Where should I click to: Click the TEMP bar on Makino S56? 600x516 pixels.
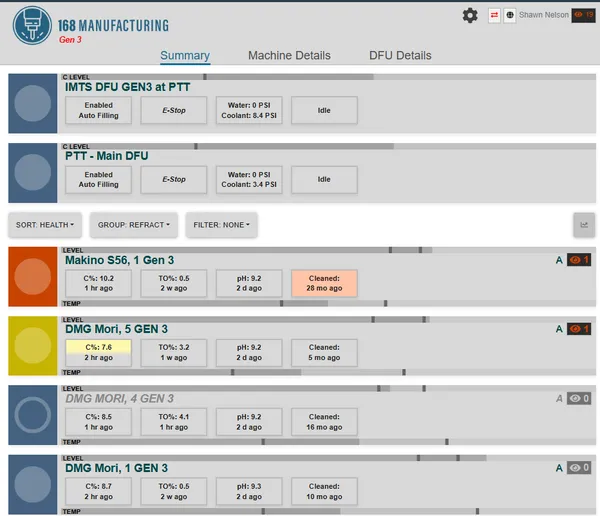coord(328,303)
